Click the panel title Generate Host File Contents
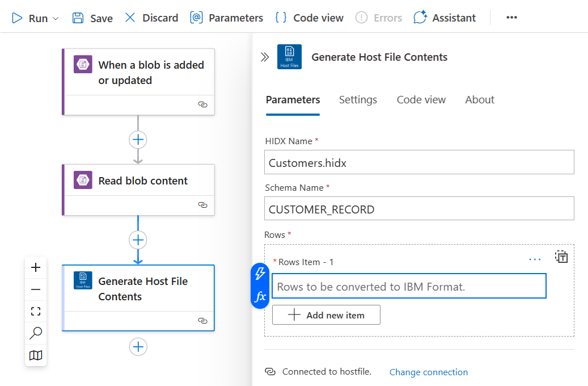This screenshot has width=588, height=386. pyautogui.click(x=379, y=57)
